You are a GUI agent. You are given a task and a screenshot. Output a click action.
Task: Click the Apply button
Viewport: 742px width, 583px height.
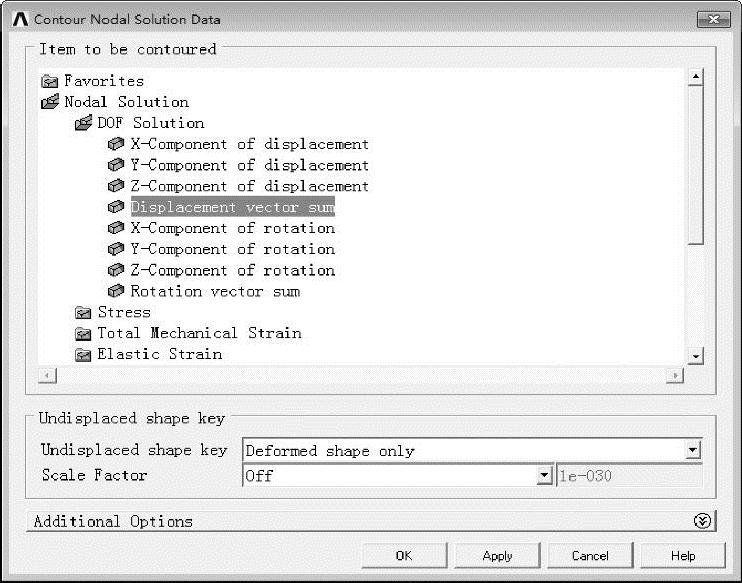497,555
